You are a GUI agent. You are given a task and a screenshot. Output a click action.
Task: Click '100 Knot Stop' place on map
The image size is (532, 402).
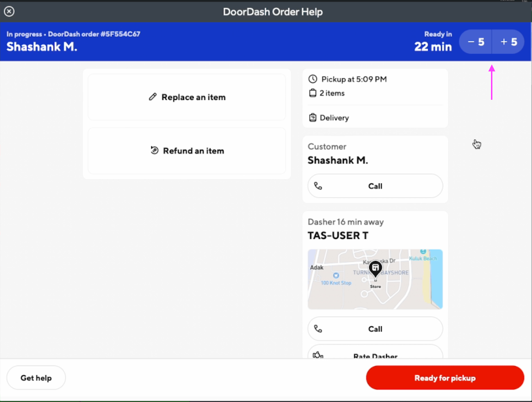click(336, 283)
